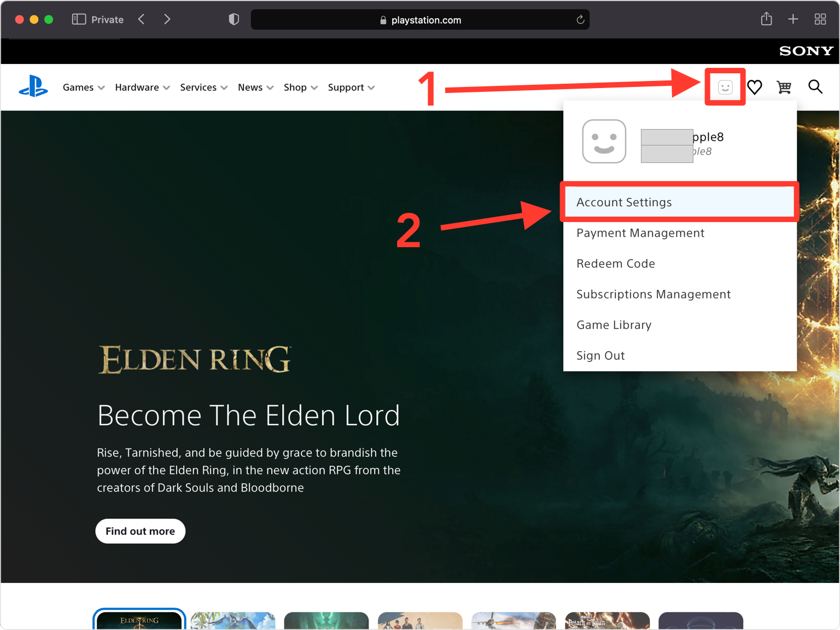Click the large avatar in the account dropdown
840x630 pixels.
pos(604,141)
